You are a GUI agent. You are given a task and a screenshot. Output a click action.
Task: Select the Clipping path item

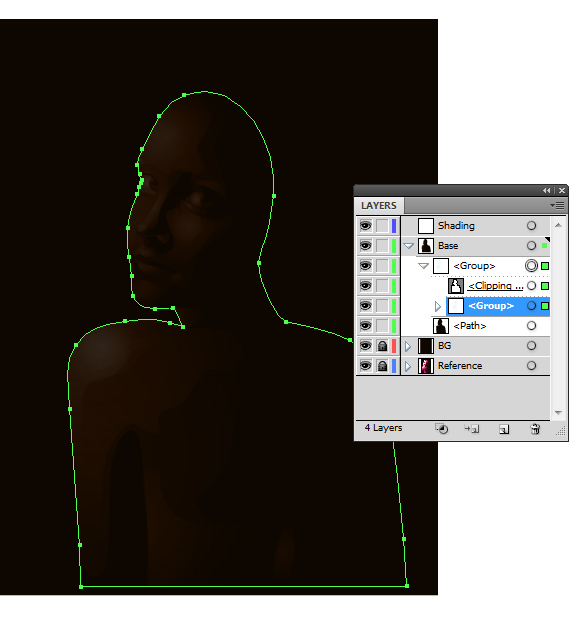click(x=495, y=285)
